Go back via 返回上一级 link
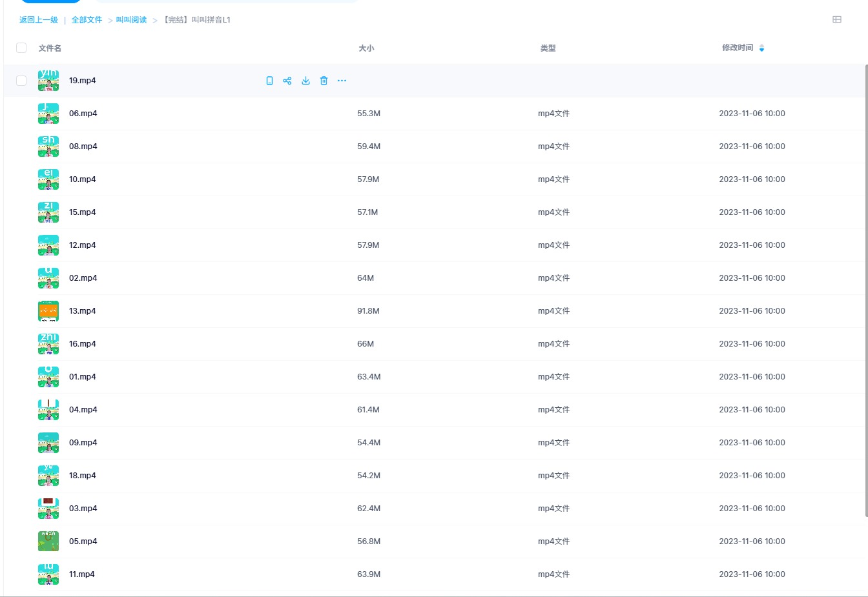Screen dimensions: 868x597 [39, 20]
